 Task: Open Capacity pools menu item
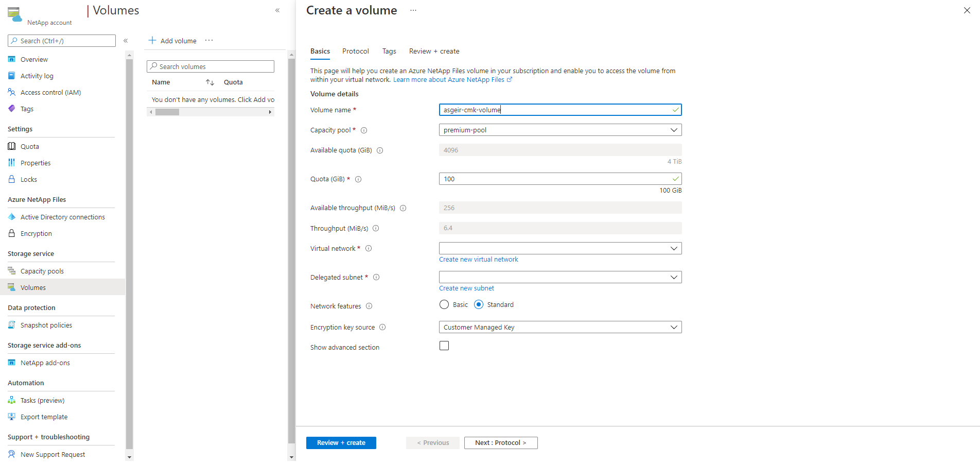(x=63, y=271)
